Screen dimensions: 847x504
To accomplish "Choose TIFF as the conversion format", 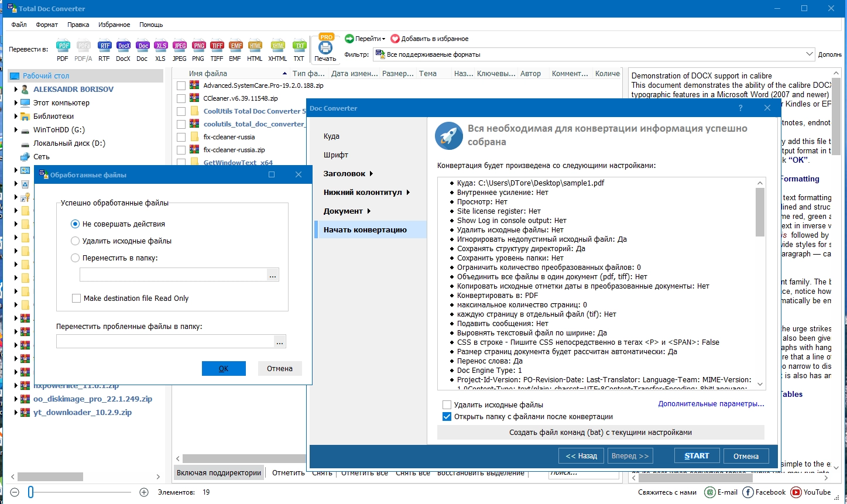I will [x=217, y=49].
